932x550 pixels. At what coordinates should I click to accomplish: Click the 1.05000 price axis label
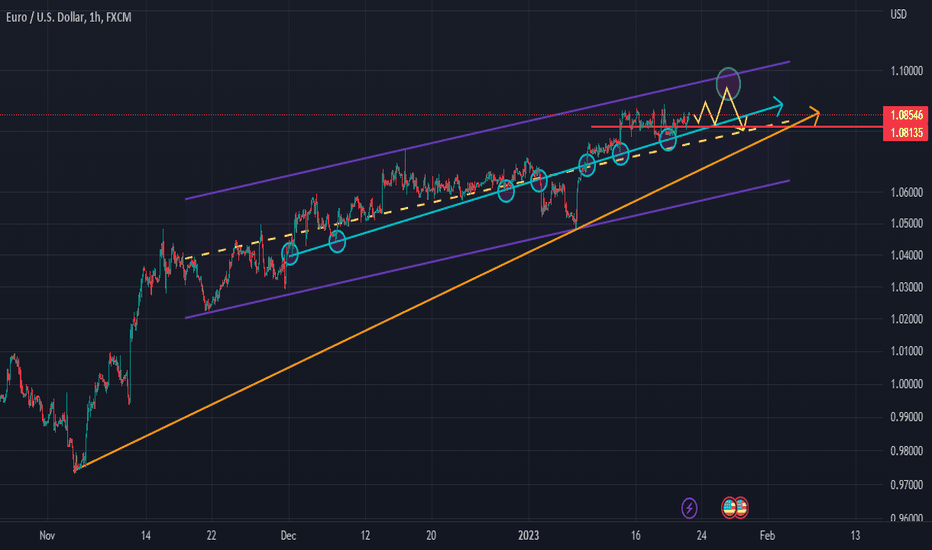pyautogui.click(x=906, y=224)
